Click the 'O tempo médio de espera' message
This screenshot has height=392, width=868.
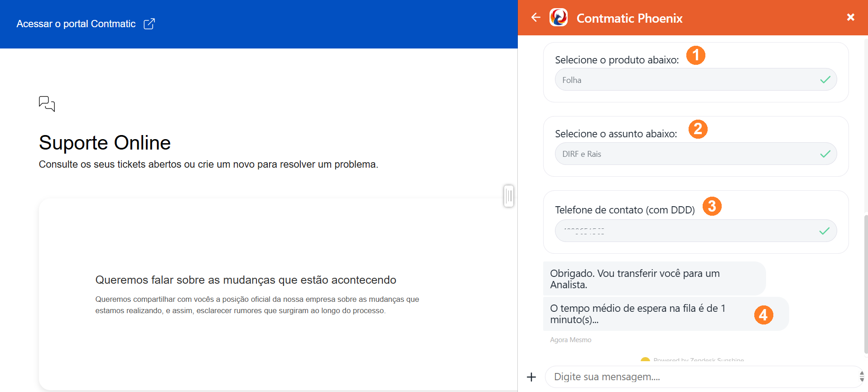click(x=666, y=314)
